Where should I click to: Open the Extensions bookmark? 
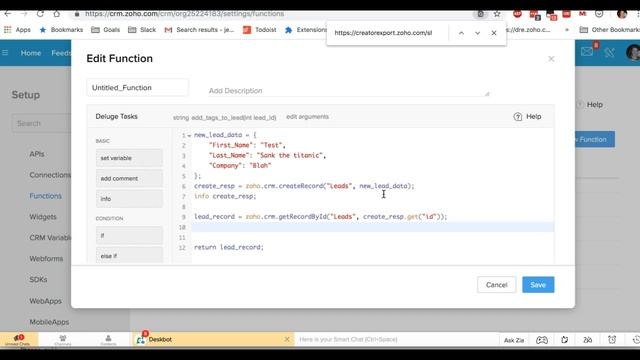(x=306, y=30)
